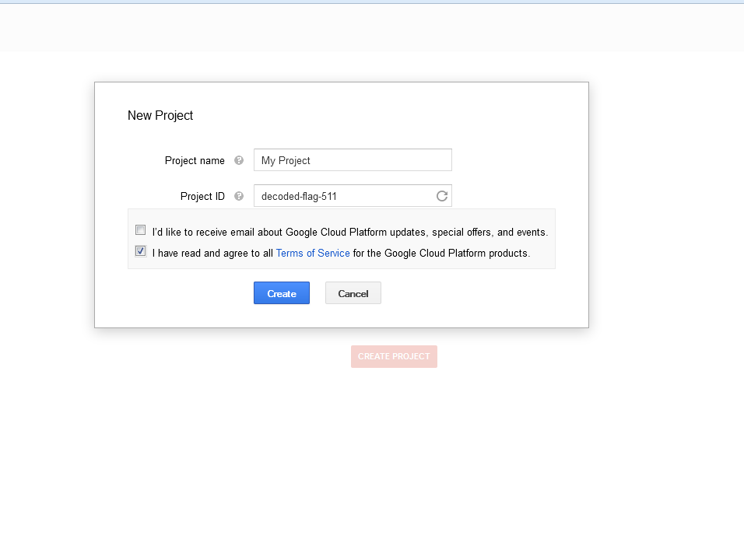
Task: Click the "decoded-flag-511" text in ID field
Action: pyautogui.click(x=299, y=196)
